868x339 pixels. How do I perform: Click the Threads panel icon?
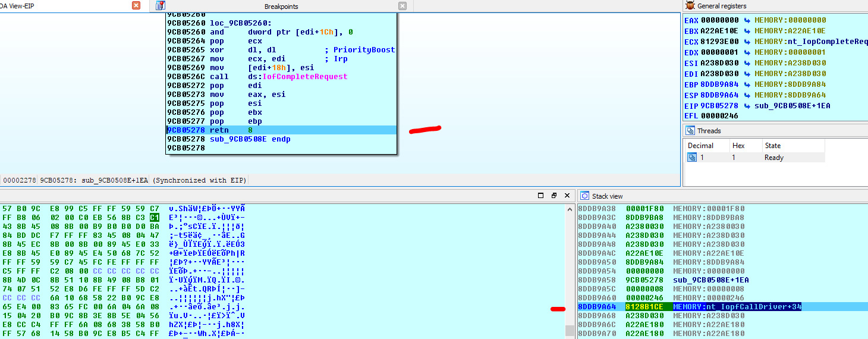point(690,131)
